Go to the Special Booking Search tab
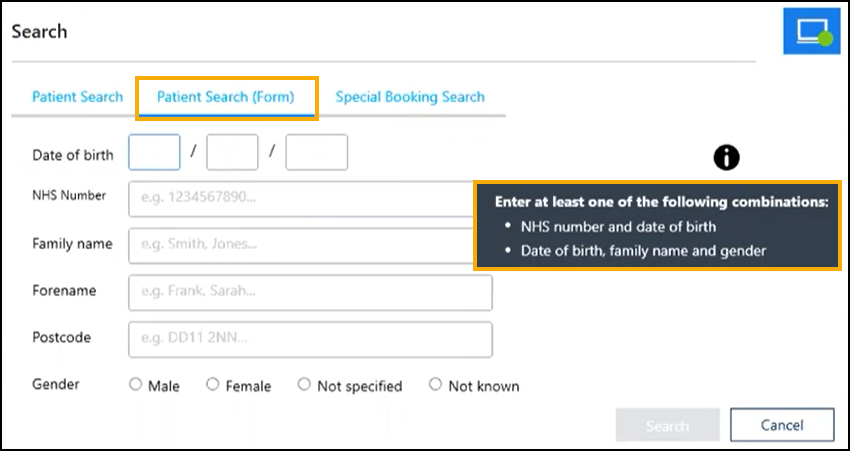The height and width of the screenshot is (451, 850). 410,97
